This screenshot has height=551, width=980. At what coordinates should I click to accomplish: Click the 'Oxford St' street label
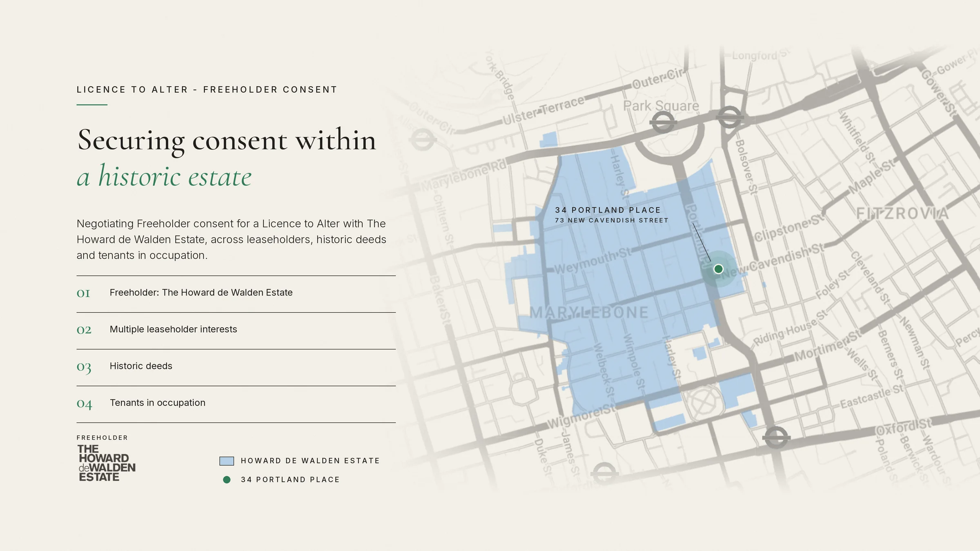pos(904,427)
